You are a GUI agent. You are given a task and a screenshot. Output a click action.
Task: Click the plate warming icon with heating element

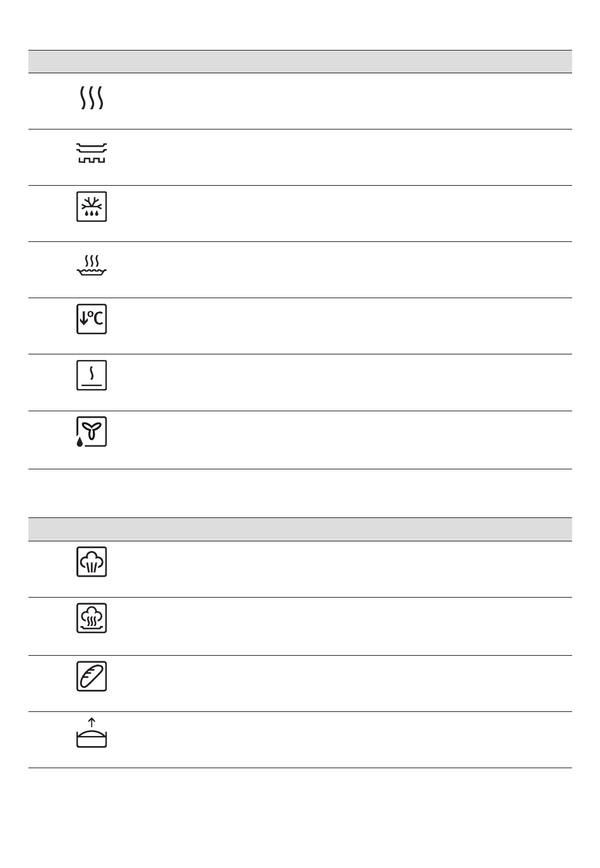point(92,153)
